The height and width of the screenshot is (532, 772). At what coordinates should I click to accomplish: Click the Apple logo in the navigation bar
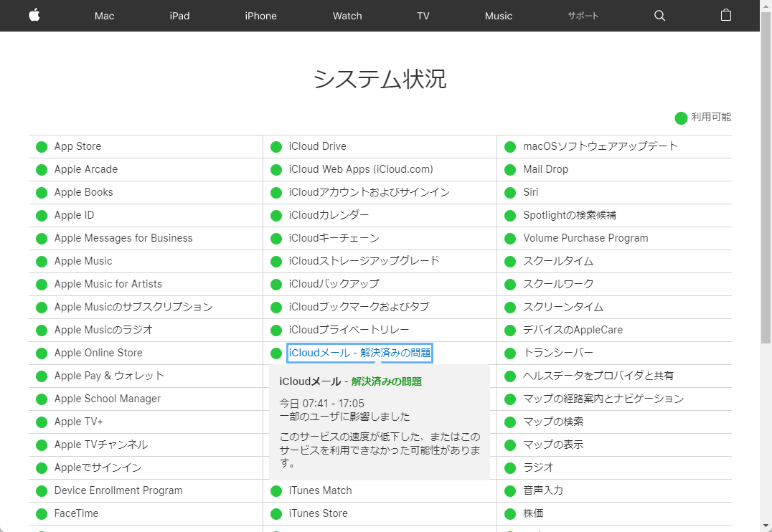tap(34, 15)
